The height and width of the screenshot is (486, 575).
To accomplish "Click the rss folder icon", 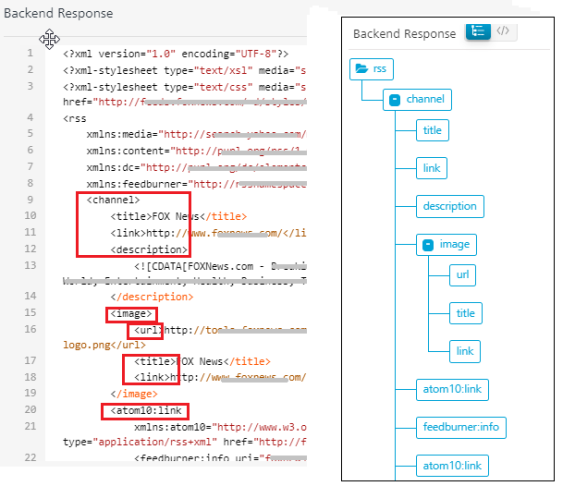I will [x=362, y=69].
